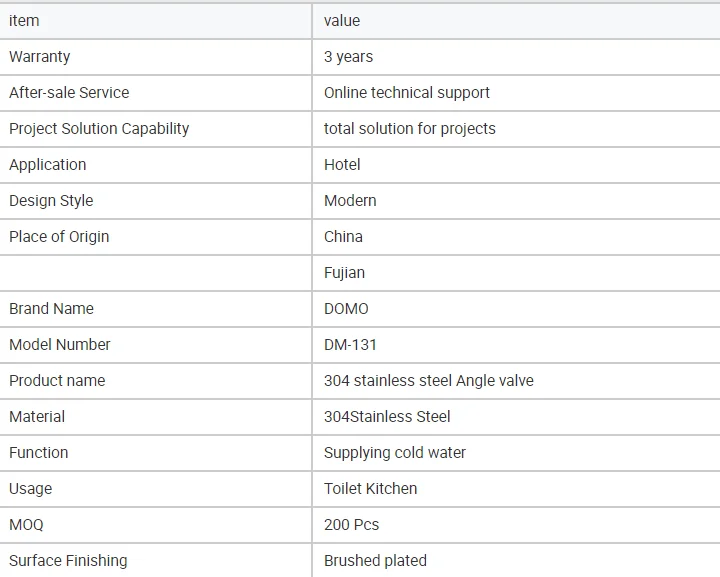Click Project Solution Capability label

99,129
